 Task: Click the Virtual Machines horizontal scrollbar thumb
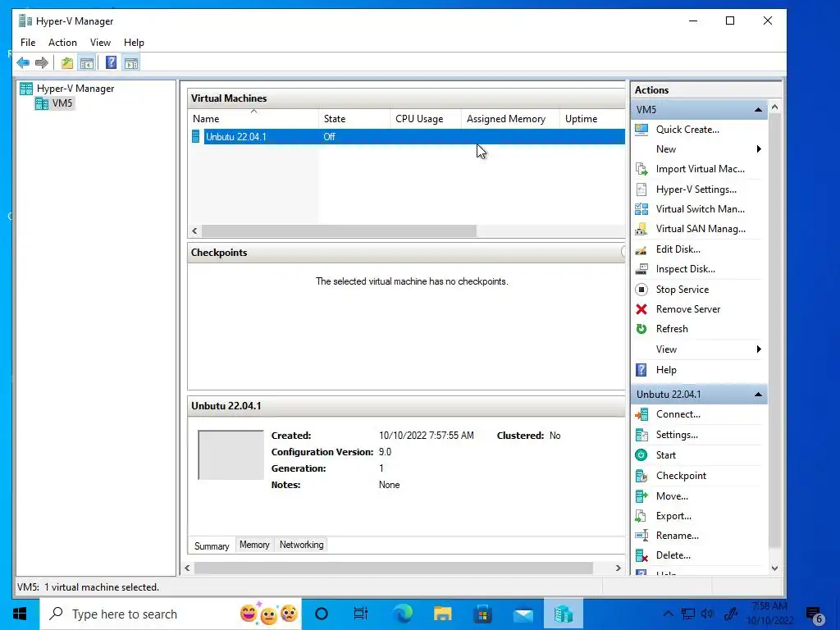click(339, 231)
